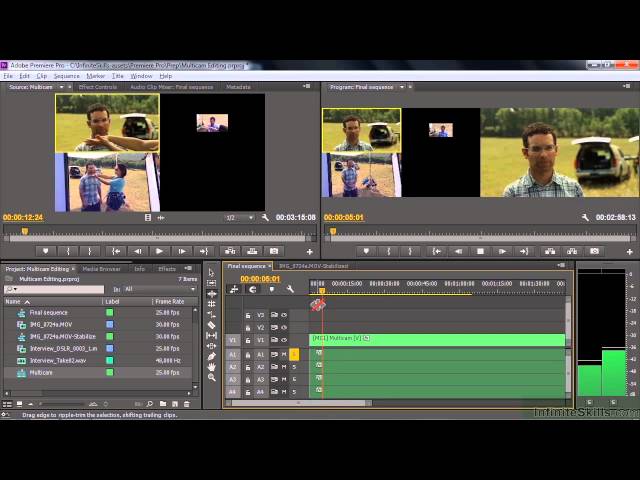
Task: Open Source monitor settings wrench
Action: click(x=265, y=218)
